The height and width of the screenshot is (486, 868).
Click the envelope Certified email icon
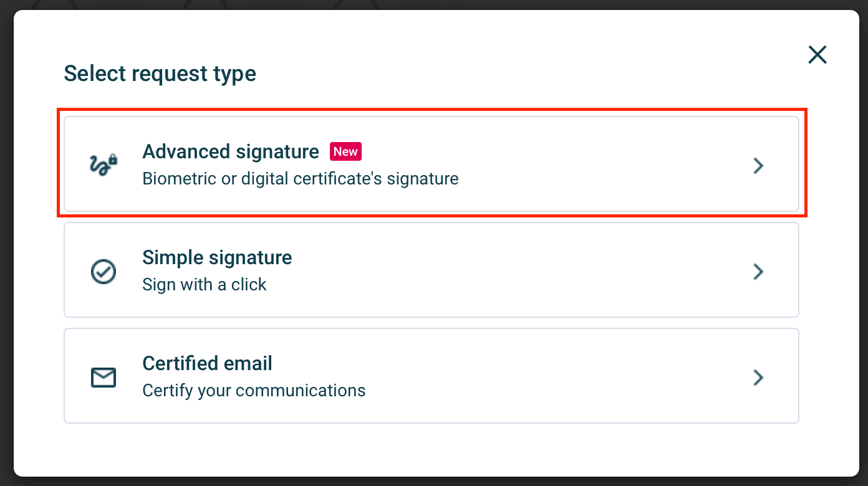[103, 378]
